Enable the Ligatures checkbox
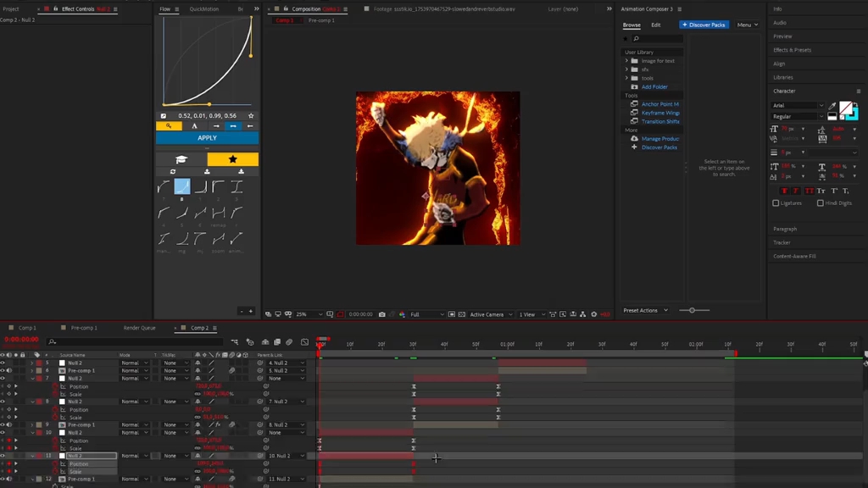868x488 pixels. 776,203
